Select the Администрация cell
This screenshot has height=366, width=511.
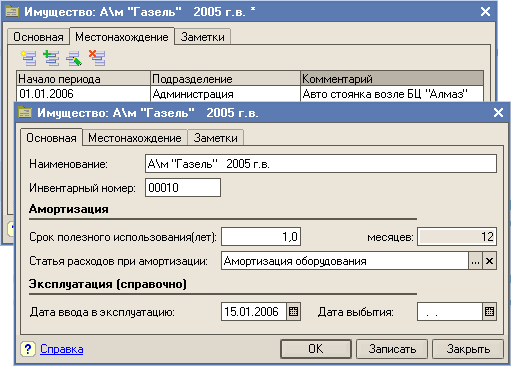coord(225,94)
